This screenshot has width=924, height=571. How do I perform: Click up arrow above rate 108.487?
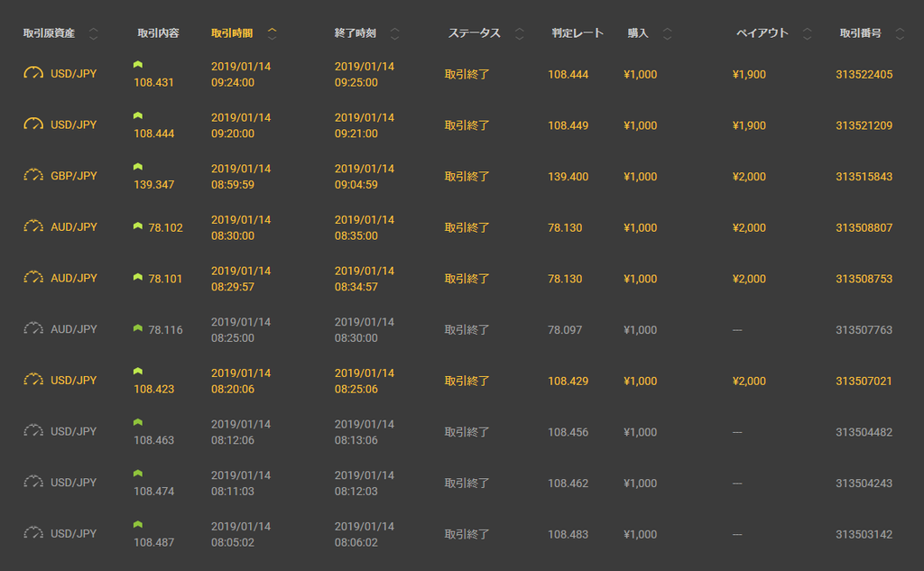[x=138, y=524]
